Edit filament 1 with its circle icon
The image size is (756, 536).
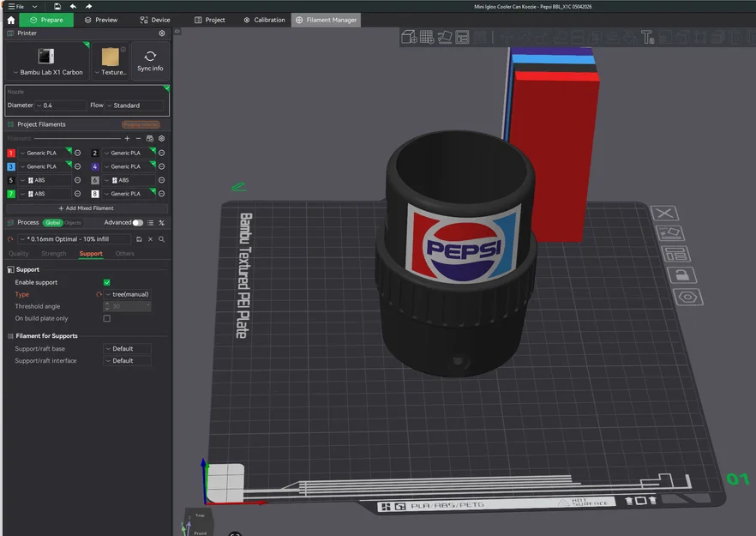tap(77, 153)
